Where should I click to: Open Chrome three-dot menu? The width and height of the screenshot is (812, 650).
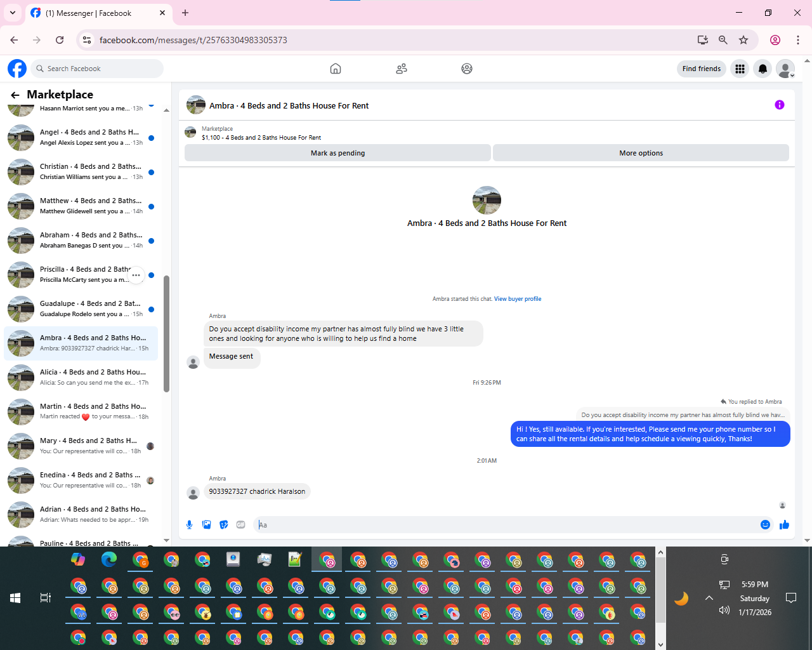click(798, 40)
